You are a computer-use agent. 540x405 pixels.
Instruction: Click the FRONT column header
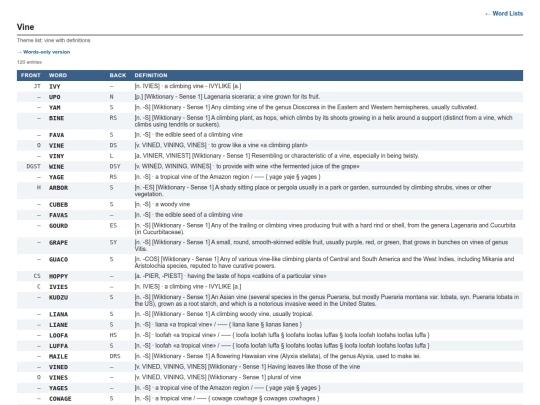(x=31, y=75)
